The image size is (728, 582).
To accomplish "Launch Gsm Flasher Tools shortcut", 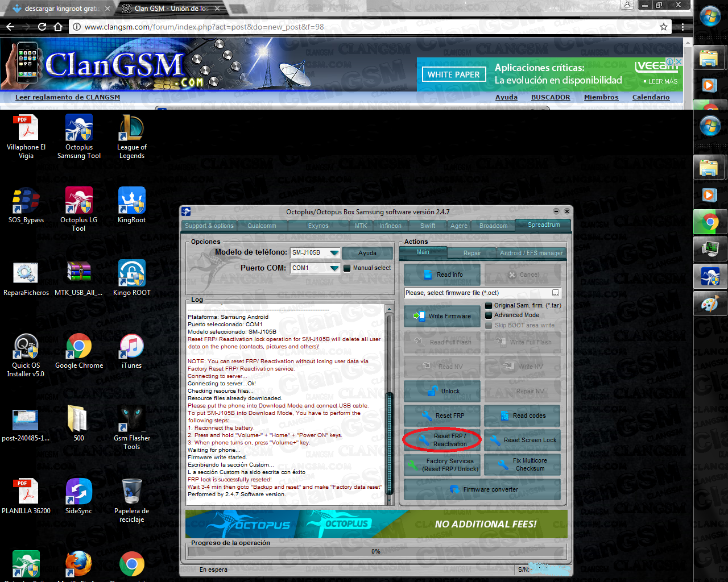I will (x=131, y=427).
